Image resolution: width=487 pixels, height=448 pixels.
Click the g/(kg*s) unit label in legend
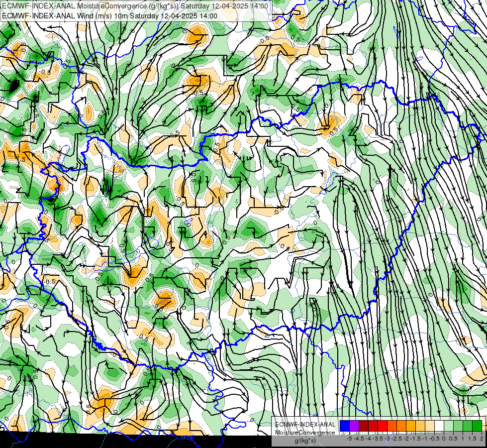coord(305,441)
